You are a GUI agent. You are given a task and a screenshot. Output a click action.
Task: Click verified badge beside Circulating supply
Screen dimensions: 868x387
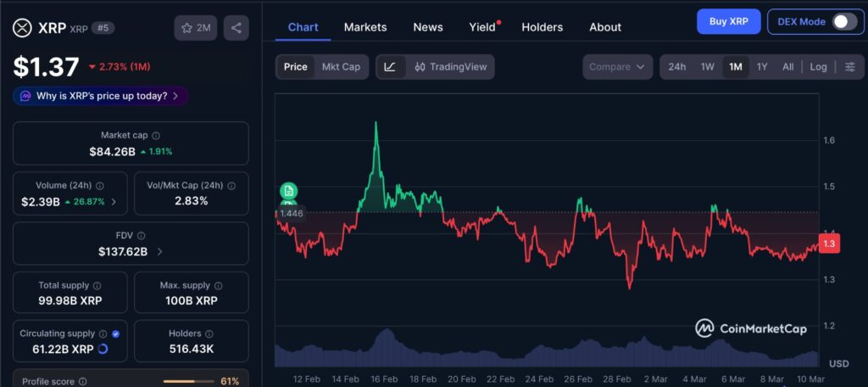point(115,334)
